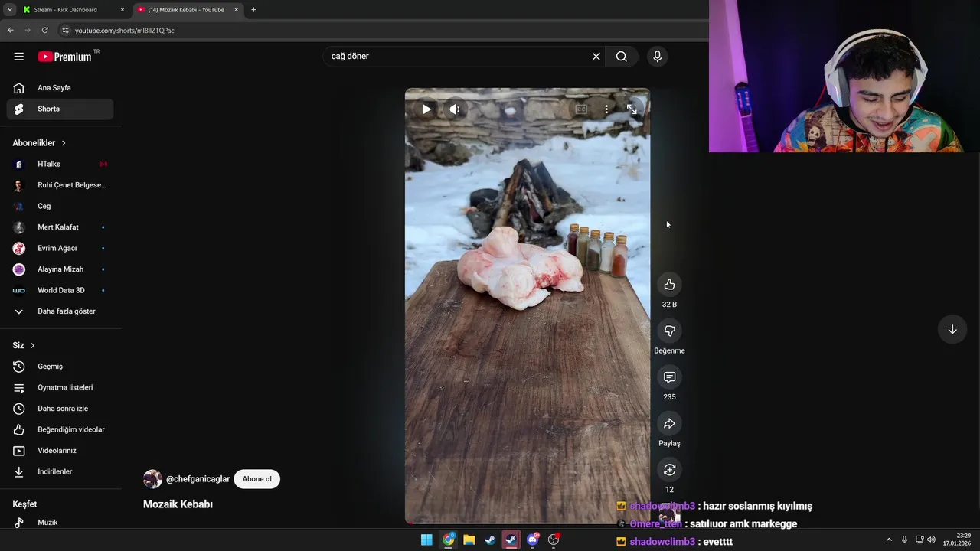Mute the Shorts video audio
Image resolution: width=980 pixels, height=551 pixels.
(x=454, y=109)
